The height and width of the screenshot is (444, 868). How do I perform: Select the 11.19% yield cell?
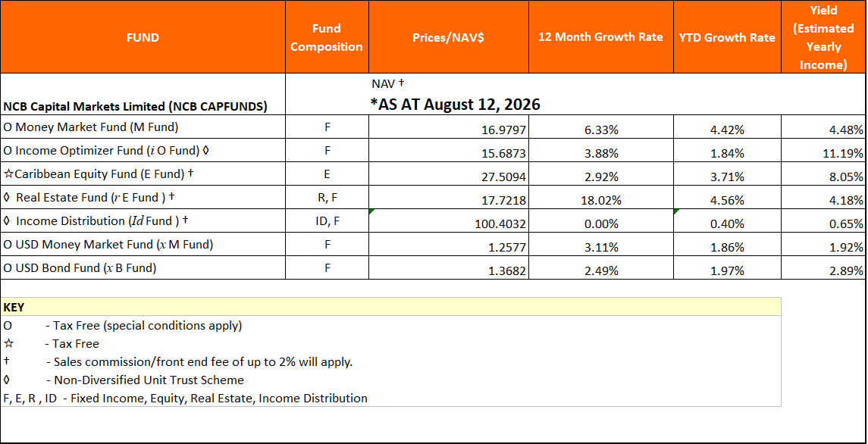[824, 150]
